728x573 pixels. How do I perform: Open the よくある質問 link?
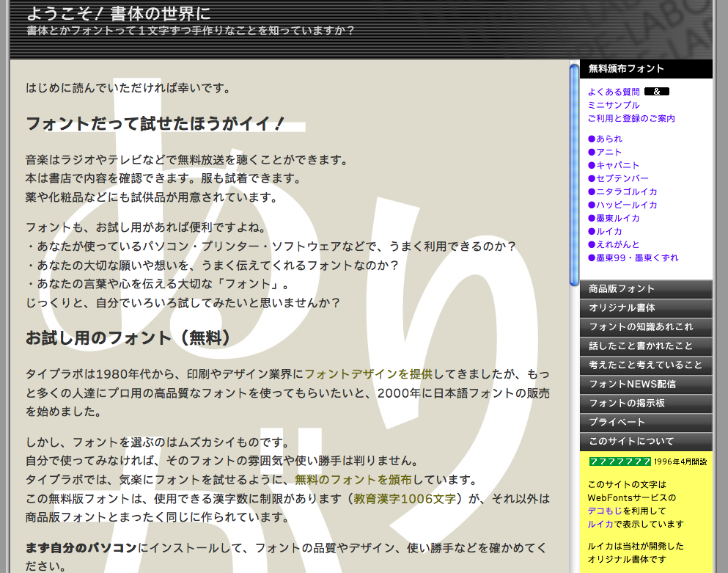pos(614,92)
